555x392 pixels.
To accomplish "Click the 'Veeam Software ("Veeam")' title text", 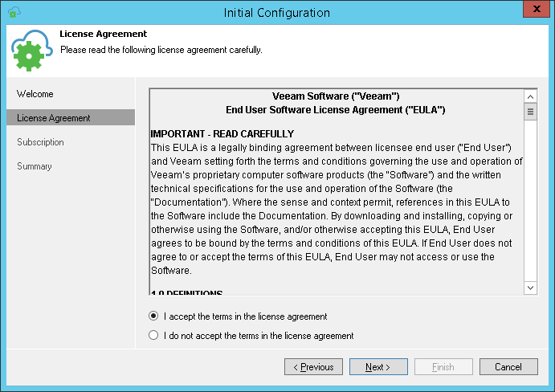I will click(336, 96).
